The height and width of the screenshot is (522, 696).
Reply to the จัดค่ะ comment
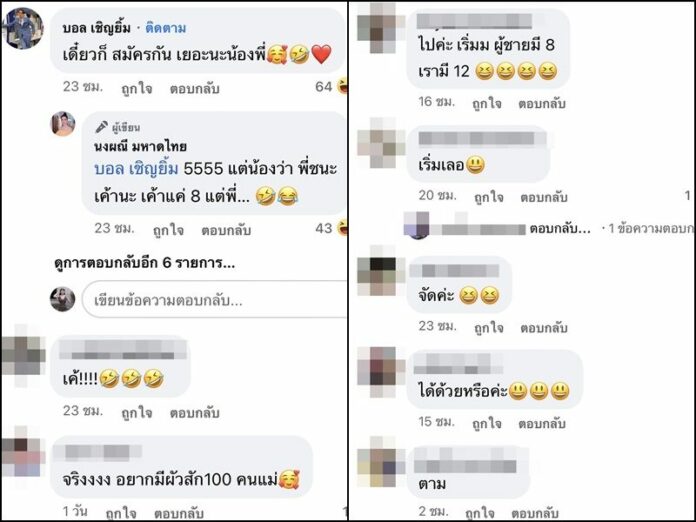pyautogui.click(x=544, y=328)
